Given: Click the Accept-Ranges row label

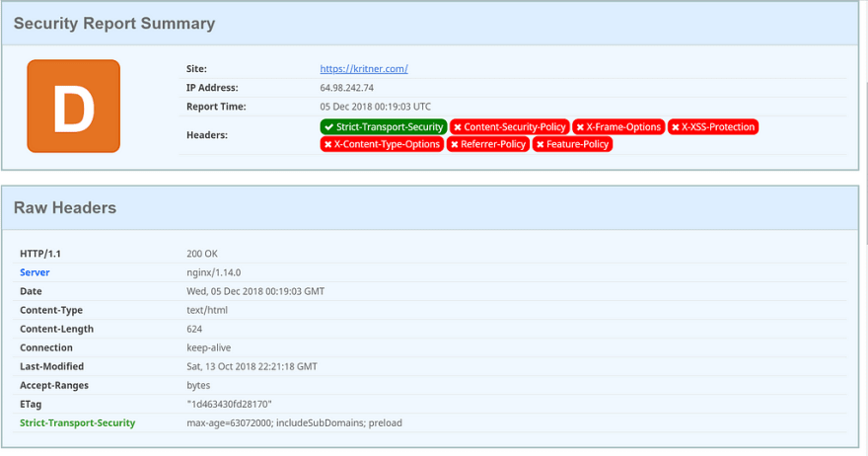Looking at the screenshot, I should tap(54, 385).
